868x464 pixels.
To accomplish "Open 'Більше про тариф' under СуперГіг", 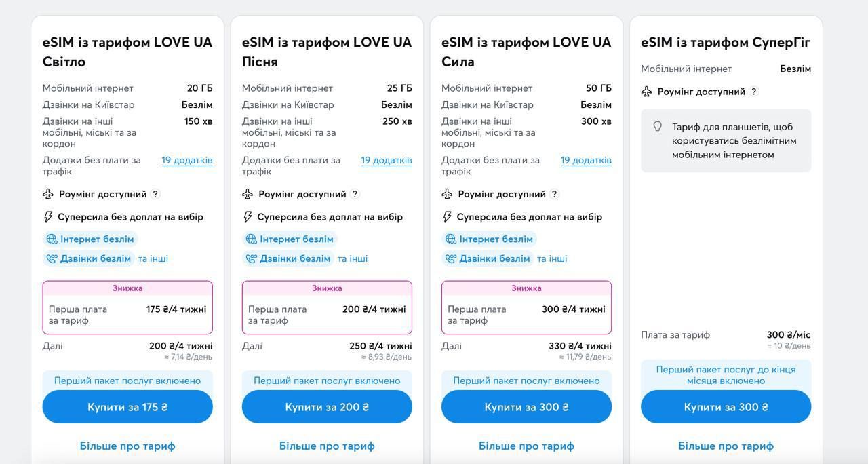I will point(726,446).
